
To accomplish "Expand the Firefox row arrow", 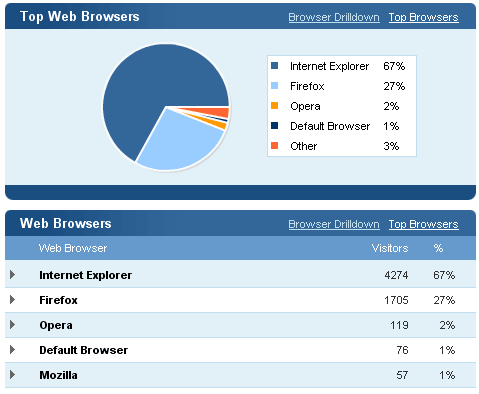I will [12, 300].
